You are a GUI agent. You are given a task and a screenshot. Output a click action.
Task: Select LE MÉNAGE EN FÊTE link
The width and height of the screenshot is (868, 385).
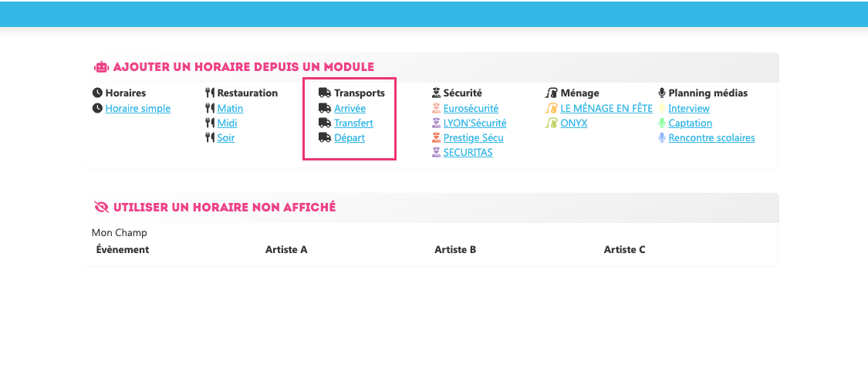point(606,109)
